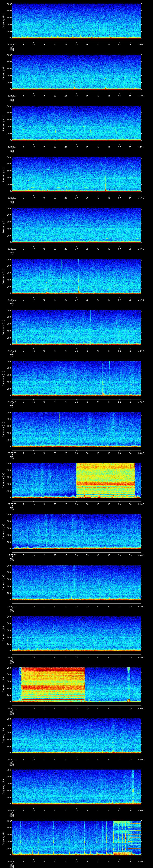Click the Frequency (Hz) axis label of the top spectrogram
The width and height of the screenshot is (153, 868).
4,21
